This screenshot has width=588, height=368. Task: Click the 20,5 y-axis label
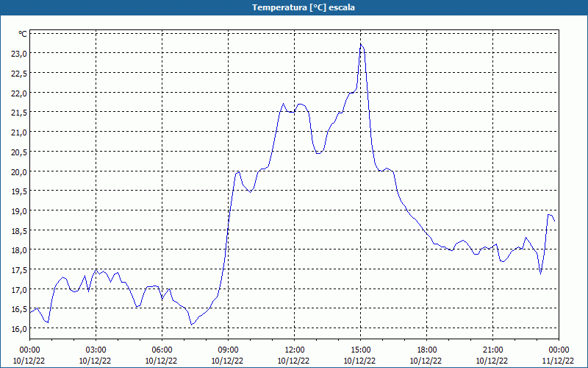click(x=19, y=152)
